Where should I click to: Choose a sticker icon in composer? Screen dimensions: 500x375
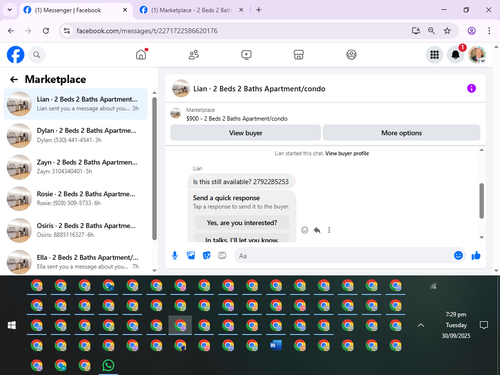207,256
